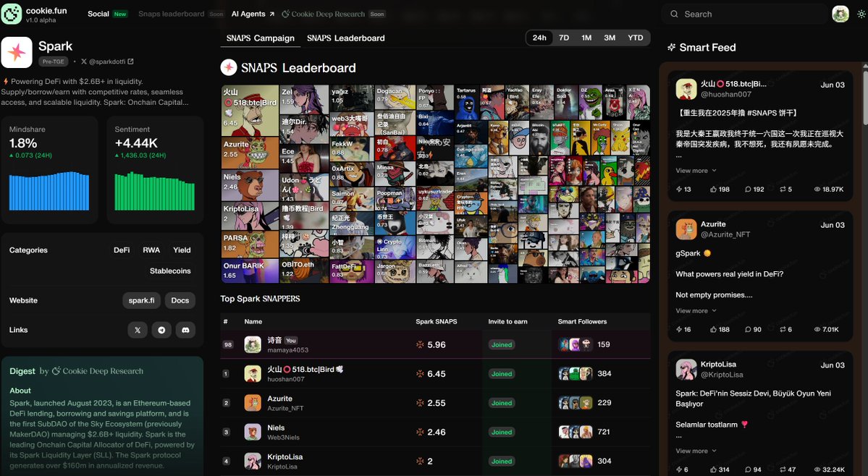This screenshot has width=868, height=476.
Task: Select the 24h time range
Action: pos(539,38)
